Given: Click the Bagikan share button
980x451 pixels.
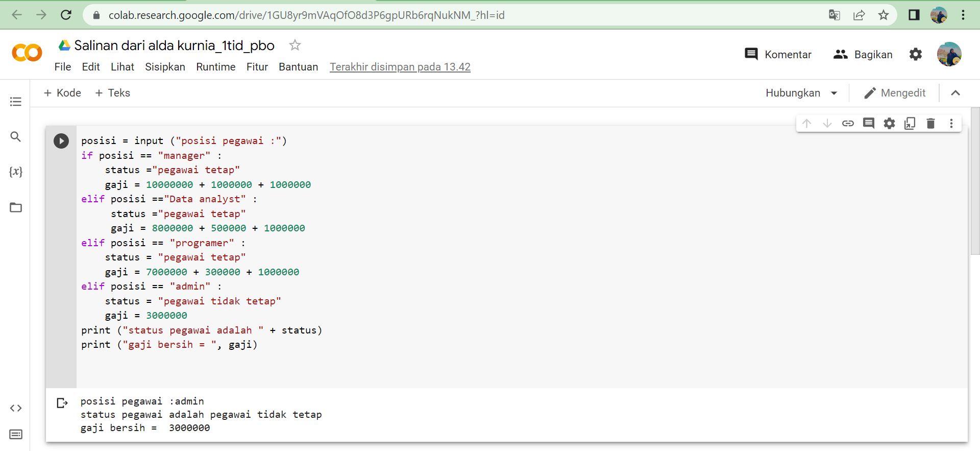Looking at the screenshot, I should pos(863,55).
